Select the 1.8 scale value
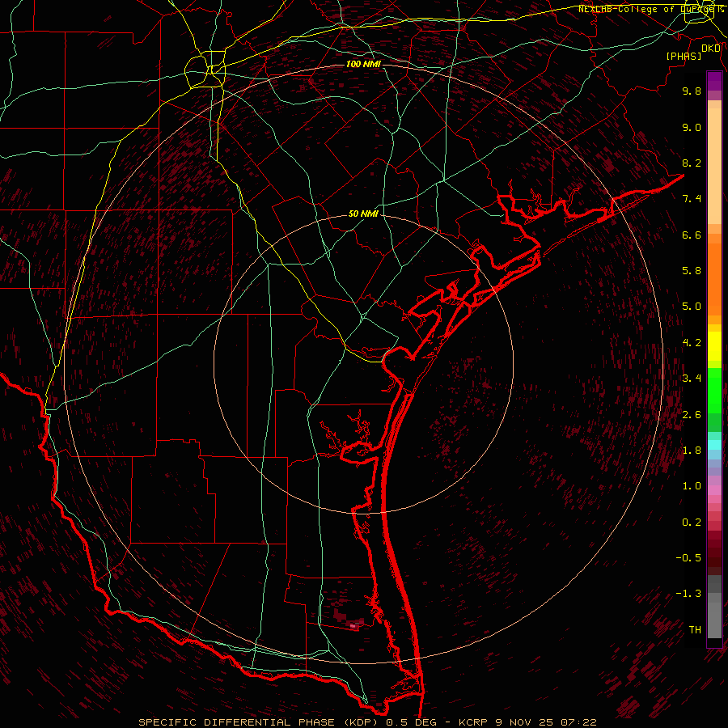 (x=692, y=451)
